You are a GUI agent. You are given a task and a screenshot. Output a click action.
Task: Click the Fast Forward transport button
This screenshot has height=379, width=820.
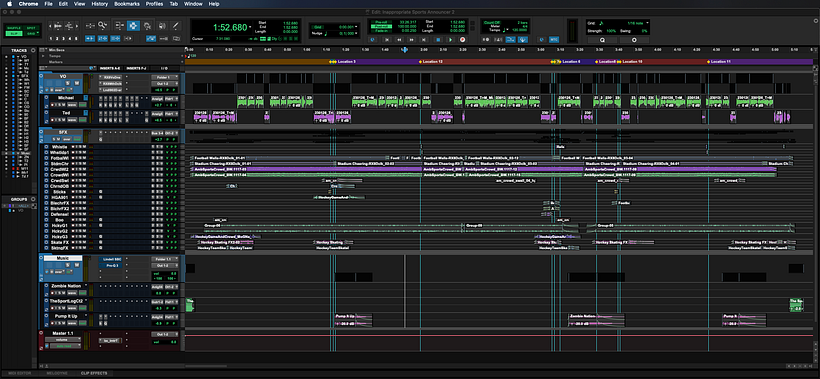point(411,40)
